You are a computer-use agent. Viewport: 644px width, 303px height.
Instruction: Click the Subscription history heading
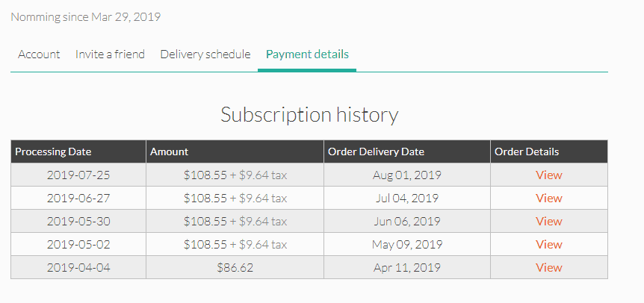[x=309, y=115]
